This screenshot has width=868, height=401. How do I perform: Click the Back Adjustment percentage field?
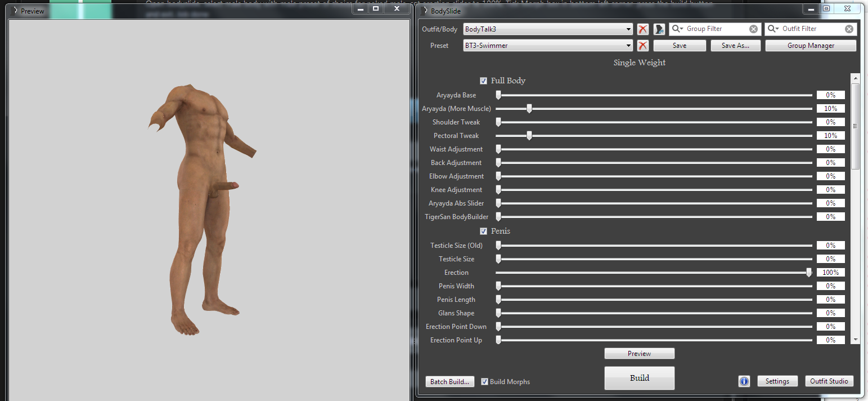pyautogui.click(x=831, y=163)
